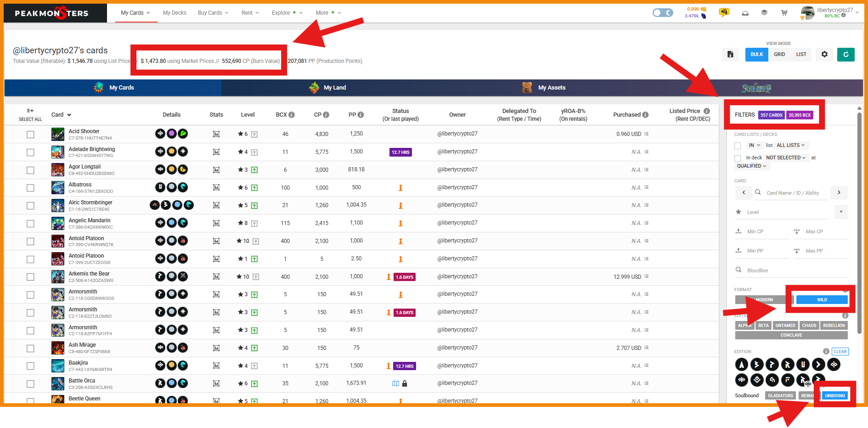The height and width of the screenshot is (428, 868).
Task: Open the list menu icon on Arkemis the Bear row
Action: 646,276
